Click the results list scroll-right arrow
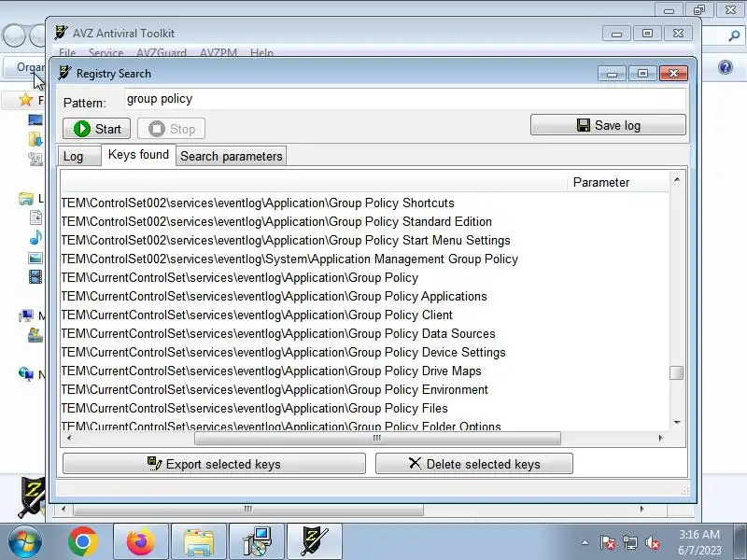Viewport: 747px width, 560px height. click(660, 438)
